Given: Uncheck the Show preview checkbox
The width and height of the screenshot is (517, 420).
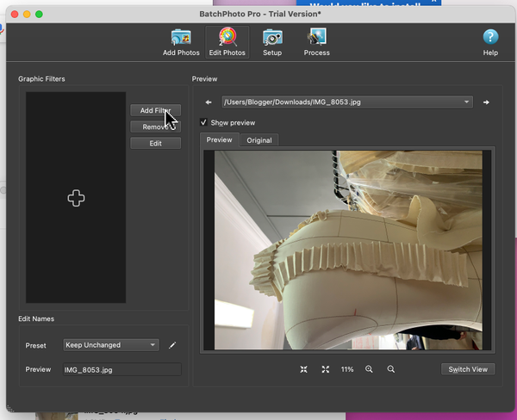Looking at the screenshot, I should coord(203,122).
